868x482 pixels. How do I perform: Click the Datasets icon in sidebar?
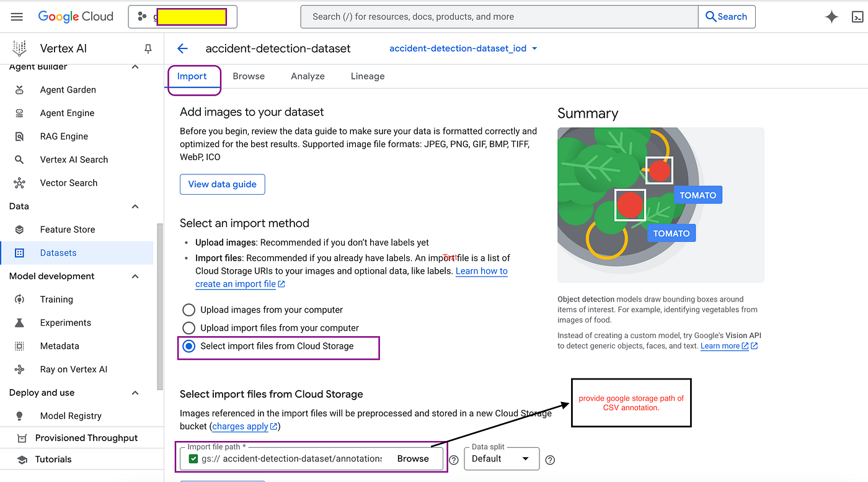click(x=19, y=253)
